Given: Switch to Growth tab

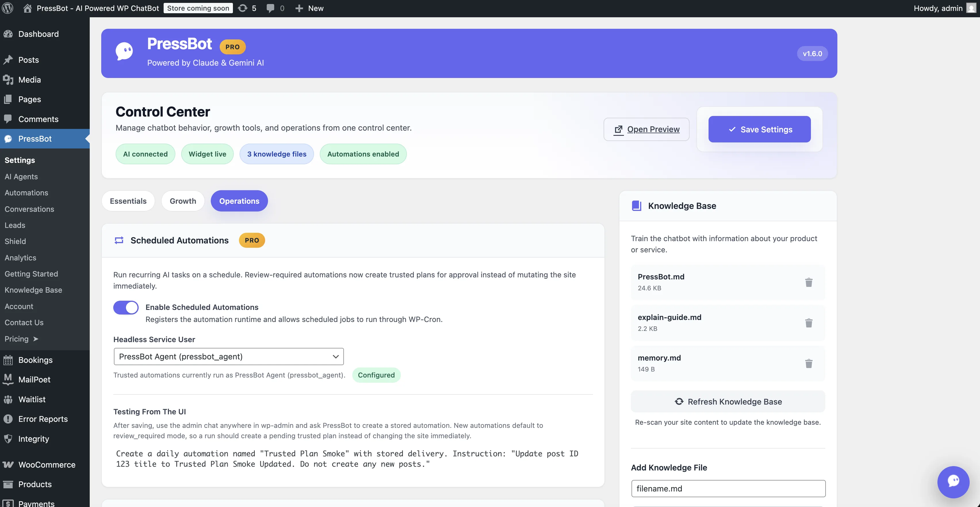Looking at the screenshot, I should point(183,201).
